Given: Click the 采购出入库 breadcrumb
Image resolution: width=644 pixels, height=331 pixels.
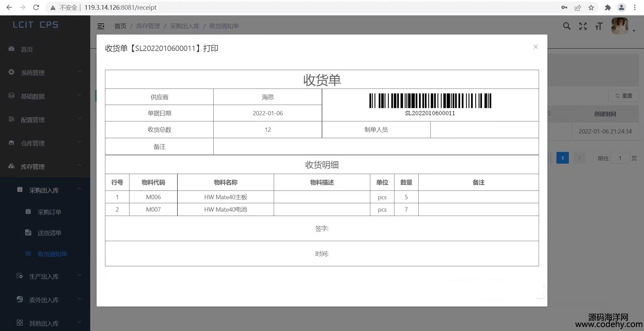Looking at the screenshot, I should pos(184,26).
